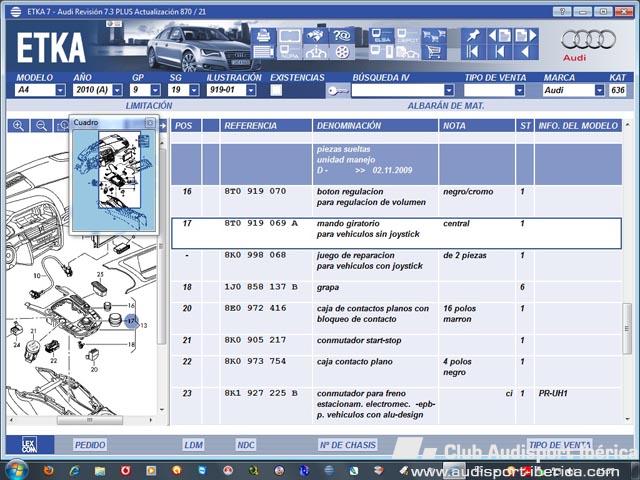The height and width of the screenshot is (480, 640).
Task: Click the plain left triangle back icon
Action: [x=526, y=52]
